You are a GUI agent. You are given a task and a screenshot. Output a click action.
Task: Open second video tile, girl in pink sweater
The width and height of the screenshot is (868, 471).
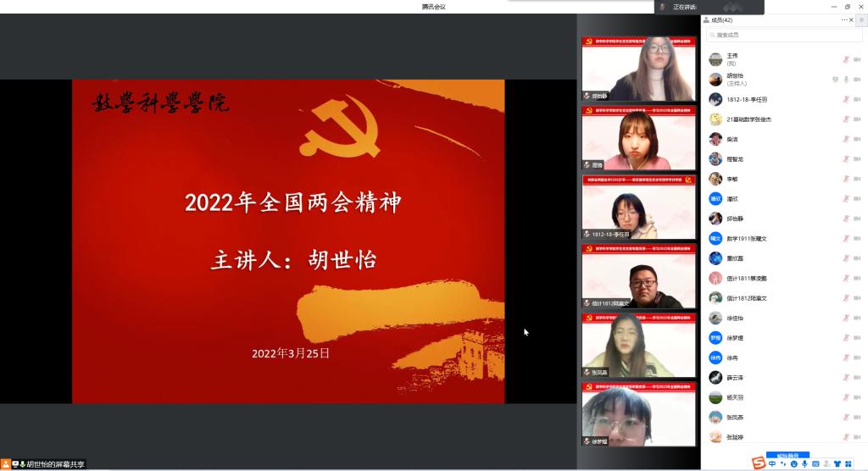tap(638, 138)
